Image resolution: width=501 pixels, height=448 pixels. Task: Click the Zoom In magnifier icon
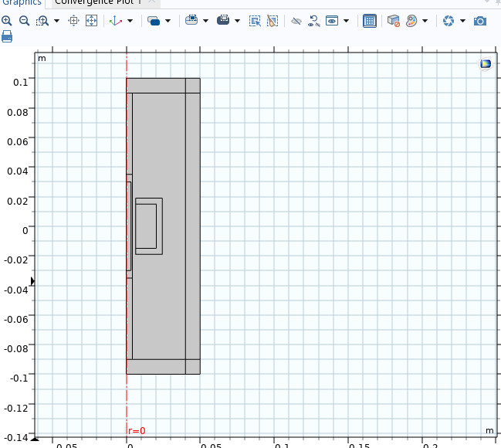(7, 21)
